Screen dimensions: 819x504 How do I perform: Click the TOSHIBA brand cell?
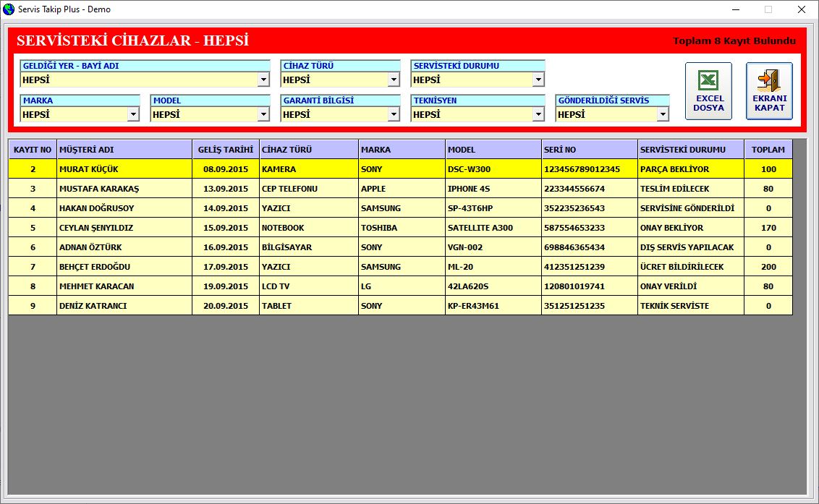(402, 228)
